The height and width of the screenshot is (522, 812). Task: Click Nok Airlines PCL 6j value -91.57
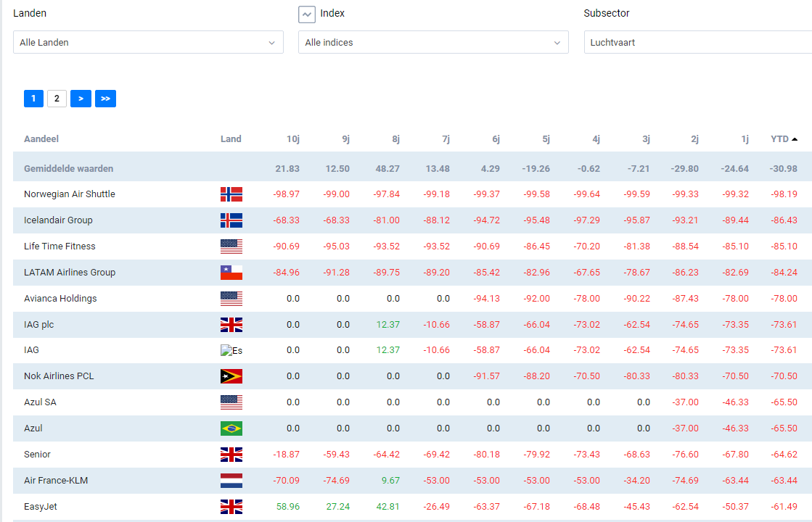(x=486, y=376)
